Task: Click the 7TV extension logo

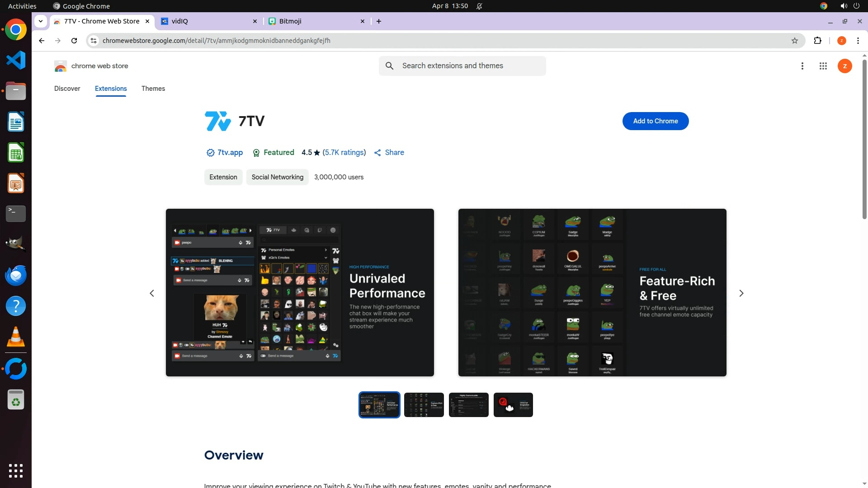Action: click(217, 121)
